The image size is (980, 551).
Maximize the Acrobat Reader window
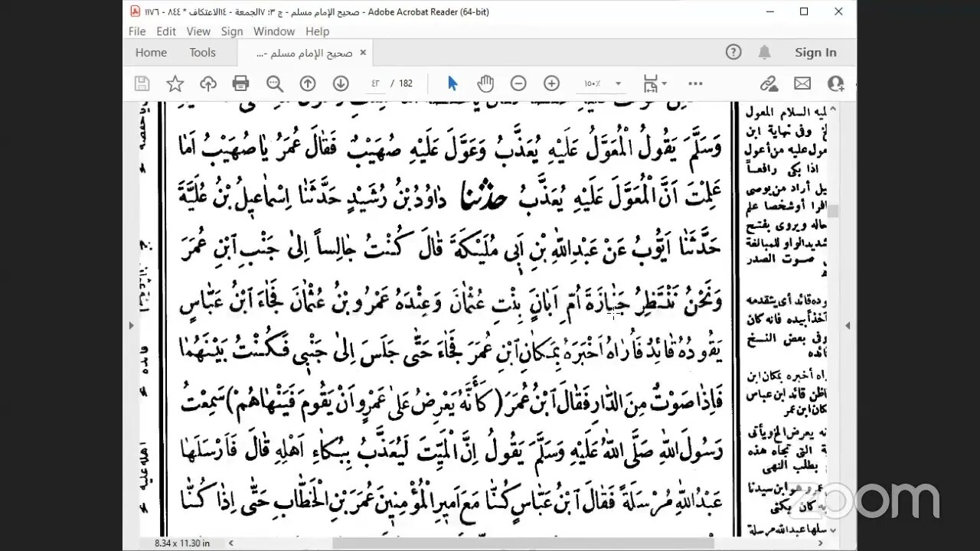tap(804, 11)
